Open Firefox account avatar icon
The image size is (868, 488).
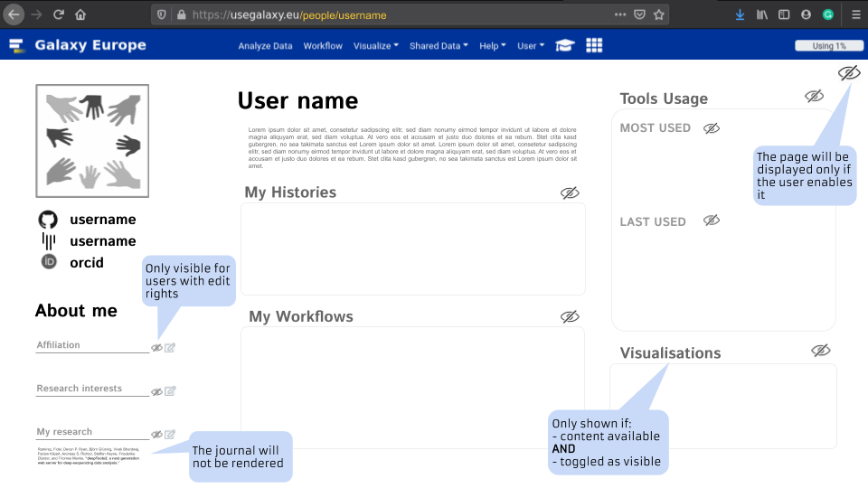coord(806,14)
